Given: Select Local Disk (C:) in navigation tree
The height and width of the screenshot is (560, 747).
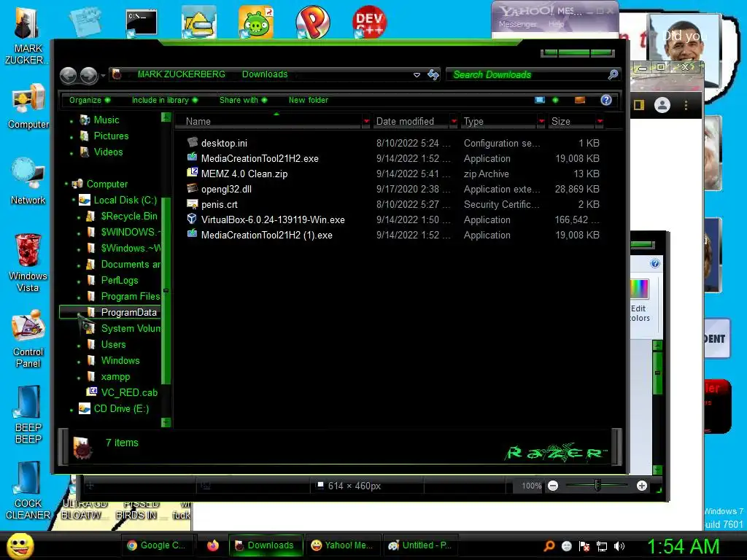Looking at the screenshot, I should click(125, 200).
